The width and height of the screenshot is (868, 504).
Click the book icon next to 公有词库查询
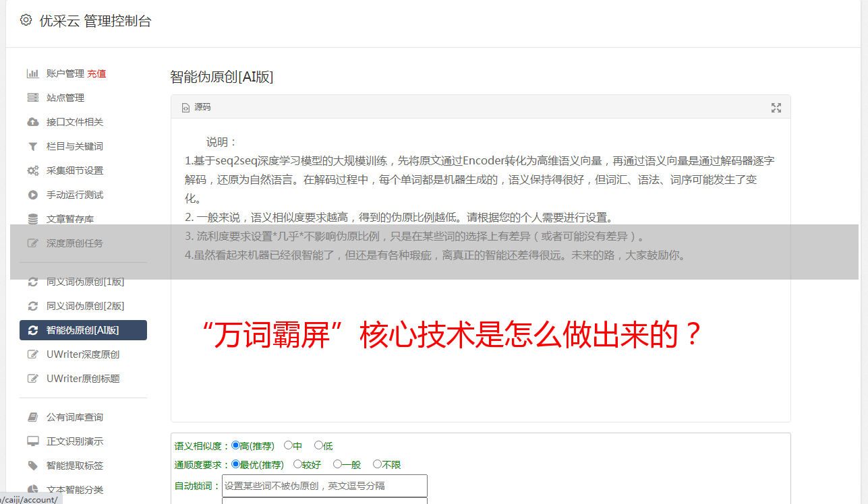pyautogui.click(x=32, y=417)
